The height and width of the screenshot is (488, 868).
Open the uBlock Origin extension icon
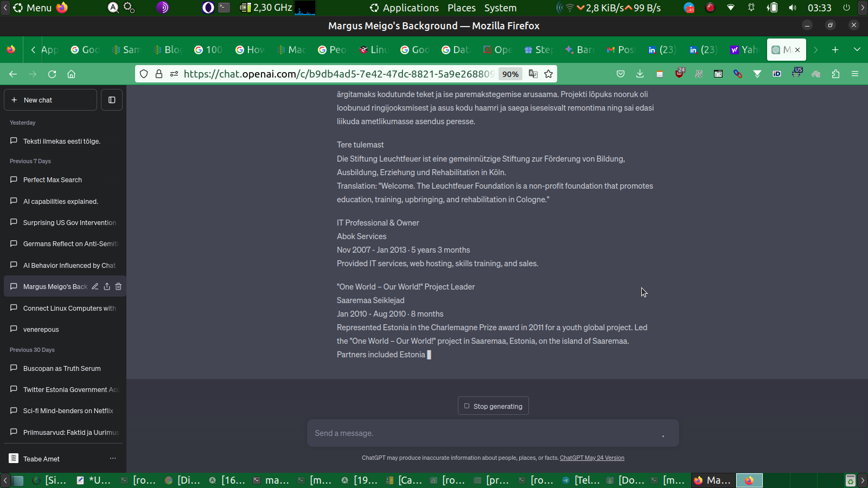[x=679, y=74]
